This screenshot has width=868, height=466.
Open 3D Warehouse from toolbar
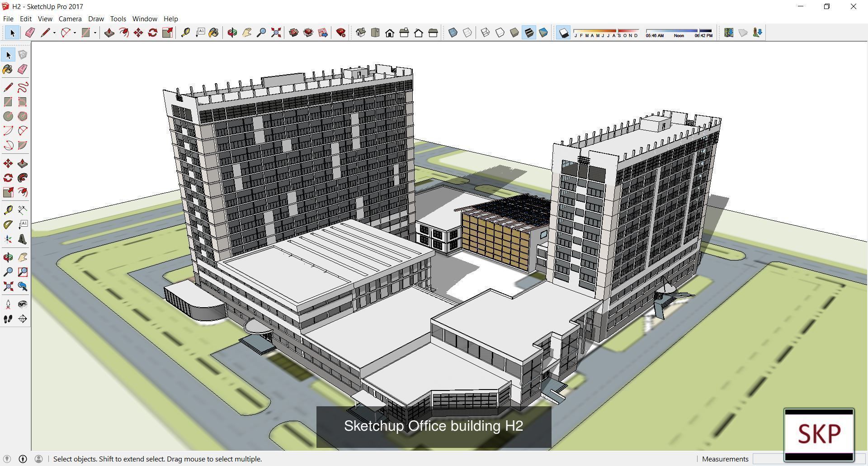294,33
